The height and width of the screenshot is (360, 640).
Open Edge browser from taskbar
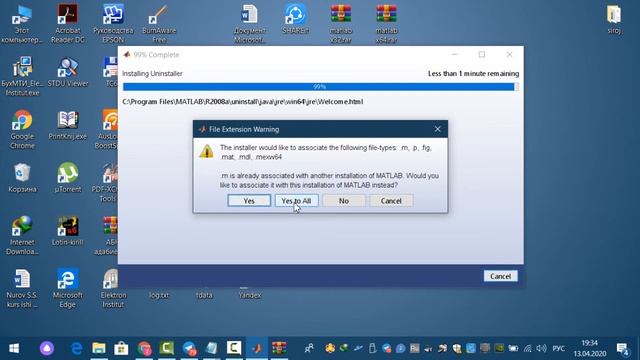[76, 348]
